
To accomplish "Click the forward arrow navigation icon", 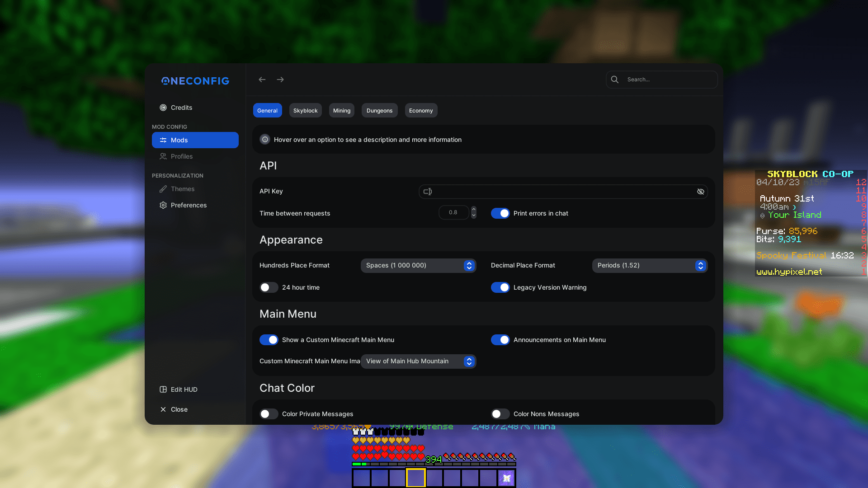I will [x=280, y=80].
